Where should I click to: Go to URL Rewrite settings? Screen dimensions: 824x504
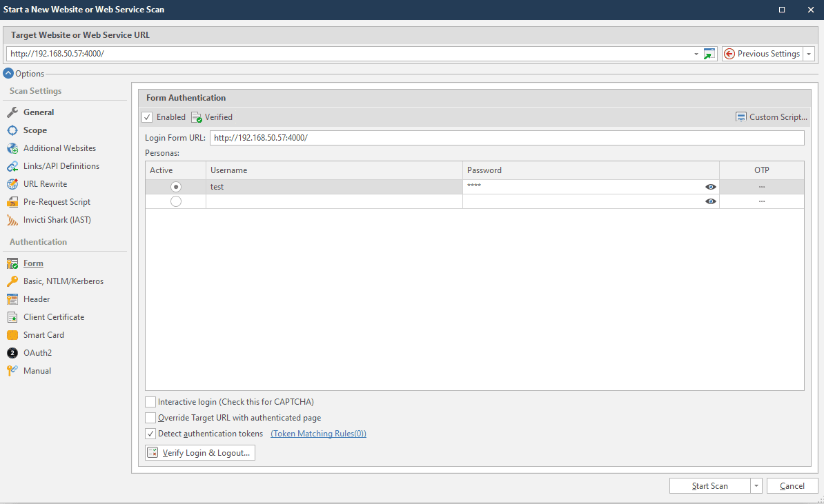pos(45,184)
